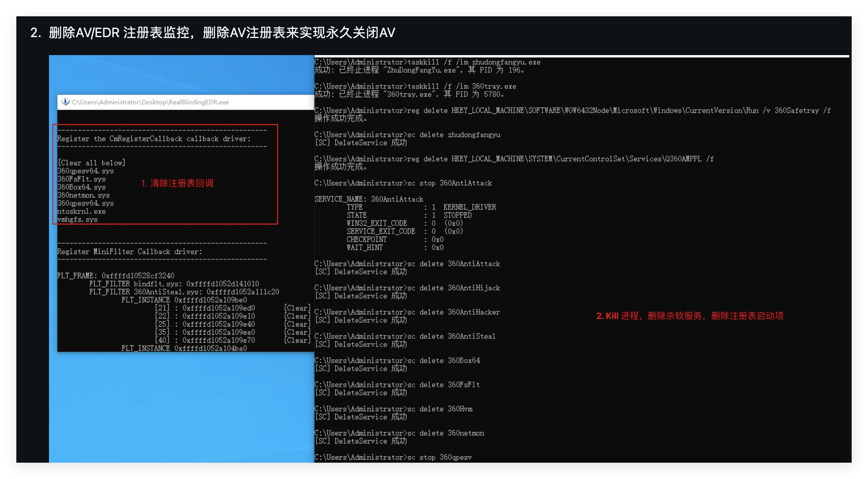
Task: Select the '[22] : 0xffffd1052a109e10' address
Action: tap(205, 316)
